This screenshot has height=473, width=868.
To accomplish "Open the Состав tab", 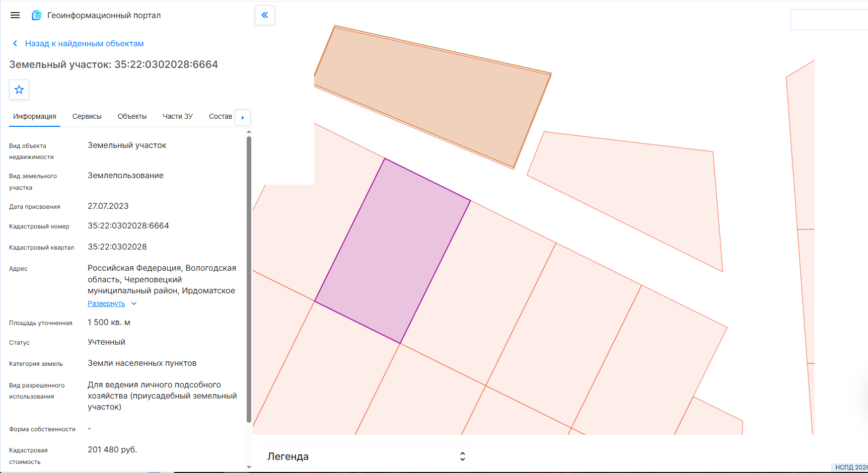I will click(221, 116).
